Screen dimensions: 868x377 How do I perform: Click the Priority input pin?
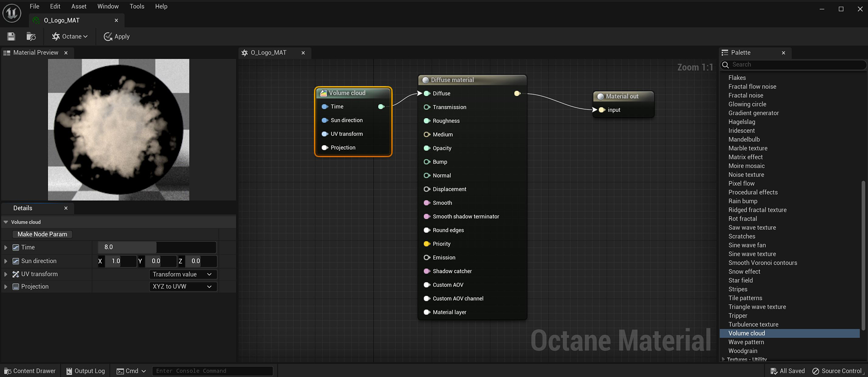click(x=427, y=244)
